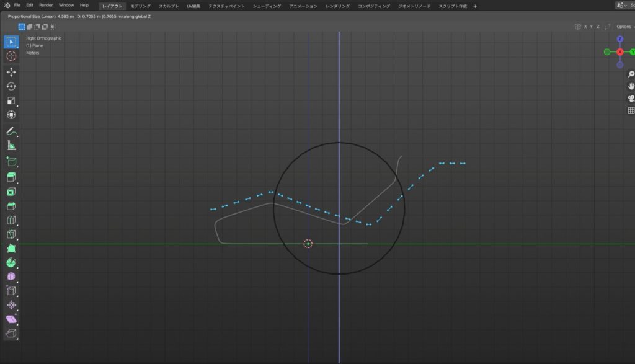The width and height of the screenshot is (635, 364).
Task: Select the Bevel tool
Action: [11, 206]
